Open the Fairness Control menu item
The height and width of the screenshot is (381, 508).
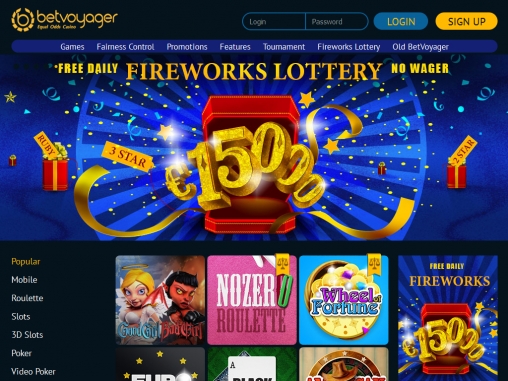tap(125, 47)
